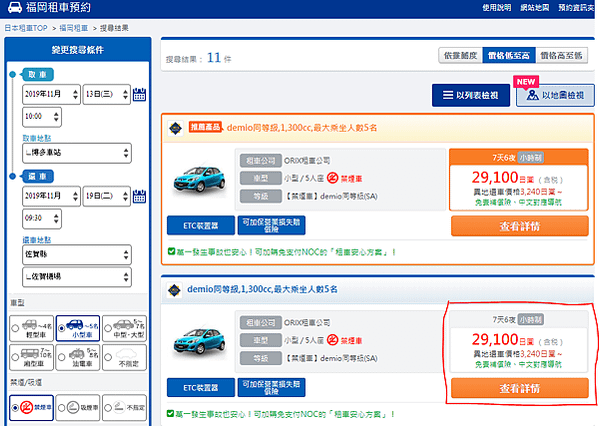The image size is (599, 426).
Task: Click 可加保營業損失賠償險 in second card
Action: point(272,387)
